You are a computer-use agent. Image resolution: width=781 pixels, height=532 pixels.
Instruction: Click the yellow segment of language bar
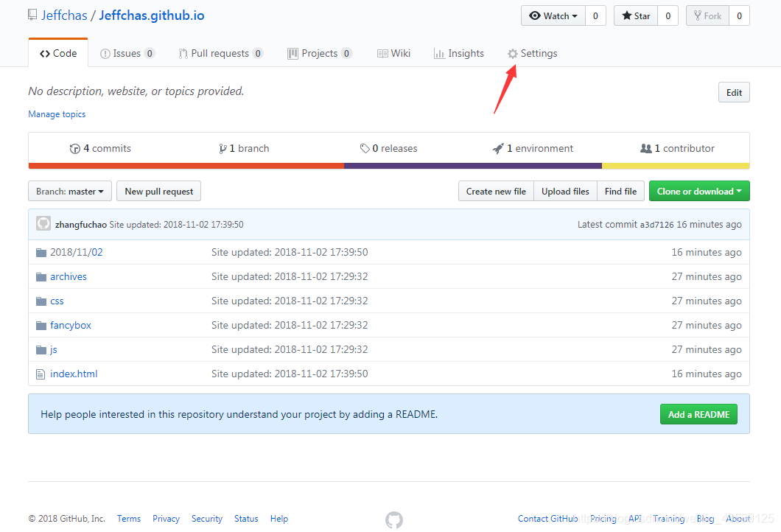676,166
